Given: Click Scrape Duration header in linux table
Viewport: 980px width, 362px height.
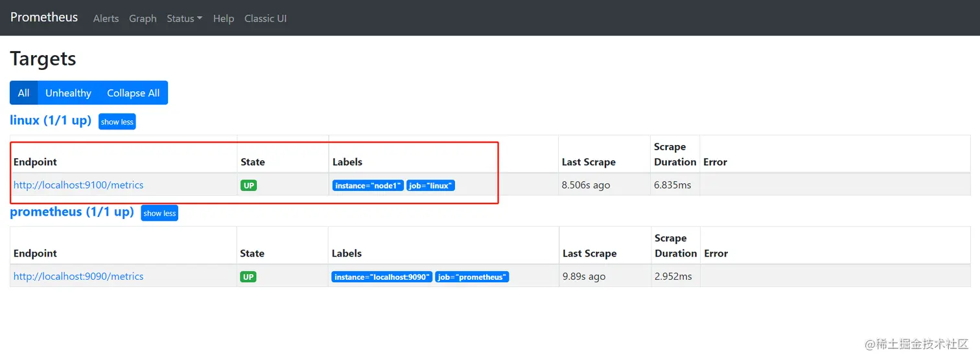Looking at the screenshot, I should point(675,154).
